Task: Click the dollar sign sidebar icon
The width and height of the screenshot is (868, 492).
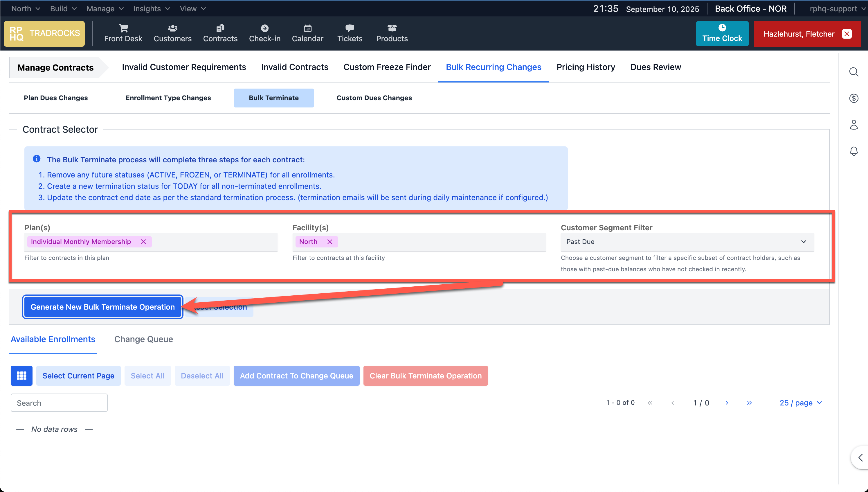Action: pyautogui.click(x=853, y=98)
